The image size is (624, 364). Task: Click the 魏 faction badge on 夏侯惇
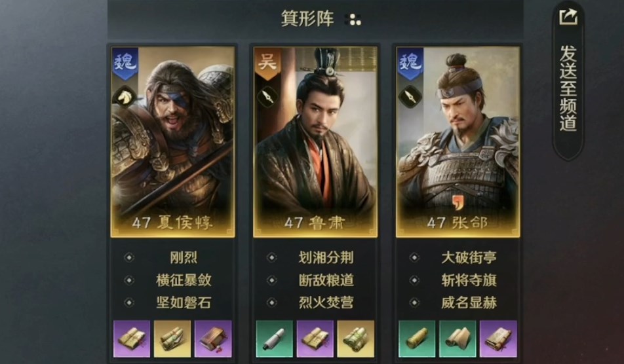[x=125, y=64]
